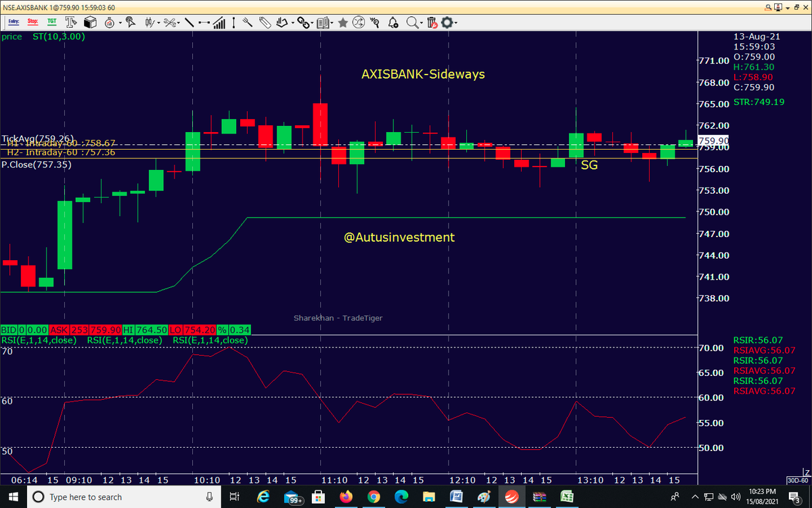The image size is (812, 508).
Task: Click the scissors tool in chart toolbar
Action: 169,22
